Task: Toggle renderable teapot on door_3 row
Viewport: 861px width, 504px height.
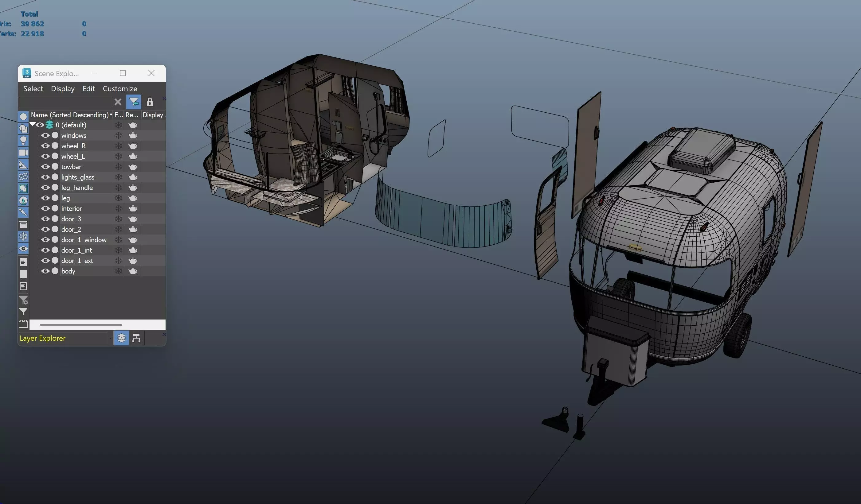Action: point(133,219)
